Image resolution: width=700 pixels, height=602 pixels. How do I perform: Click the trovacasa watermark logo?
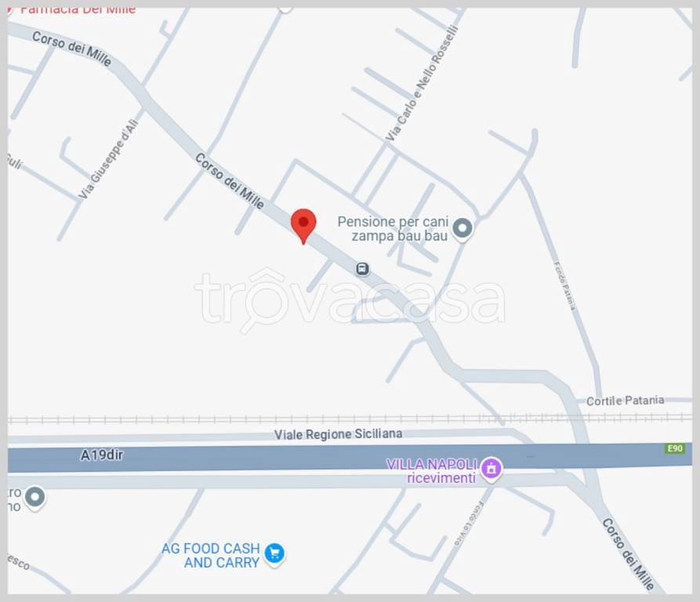[x=350, y=300]
